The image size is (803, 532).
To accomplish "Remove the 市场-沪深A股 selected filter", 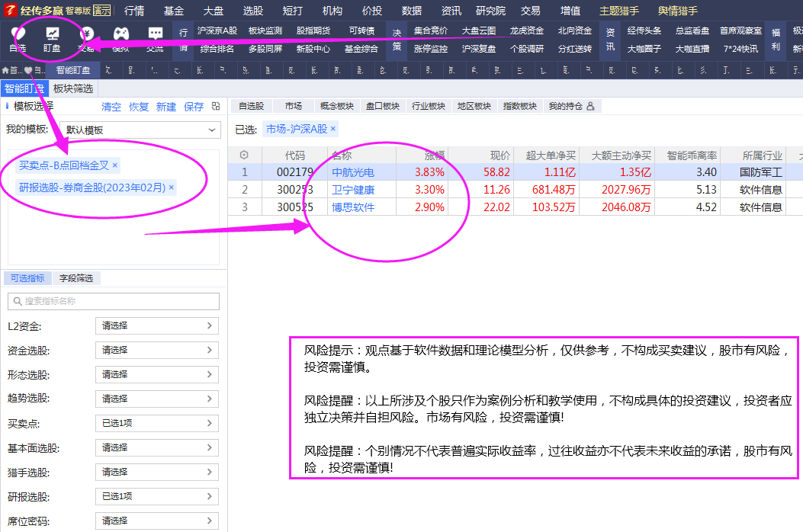I will pyautogui.click(x=333, y=129).
